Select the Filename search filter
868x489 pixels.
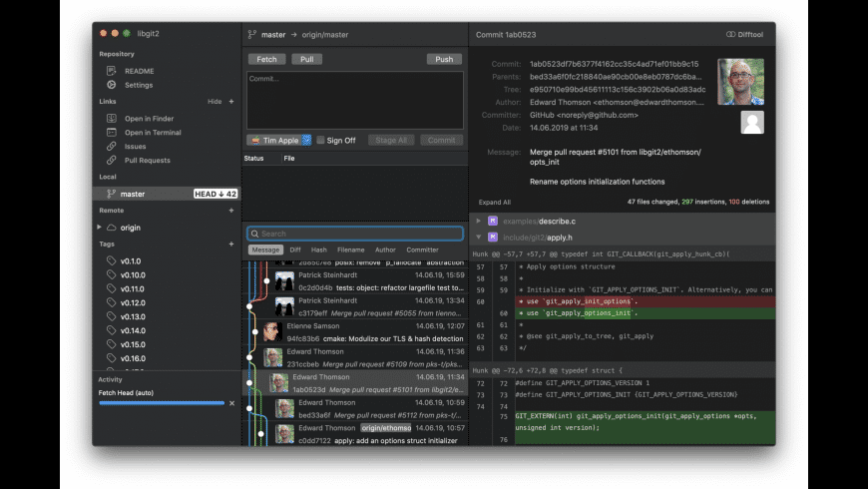(x=351, y=249)
